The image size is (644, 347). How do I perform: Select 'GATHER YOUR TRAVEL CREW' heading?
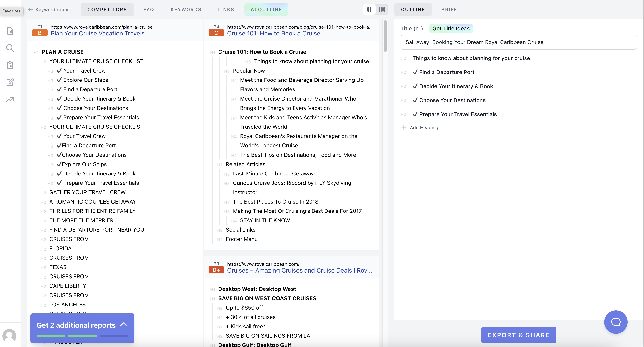[x=87, y=192]
